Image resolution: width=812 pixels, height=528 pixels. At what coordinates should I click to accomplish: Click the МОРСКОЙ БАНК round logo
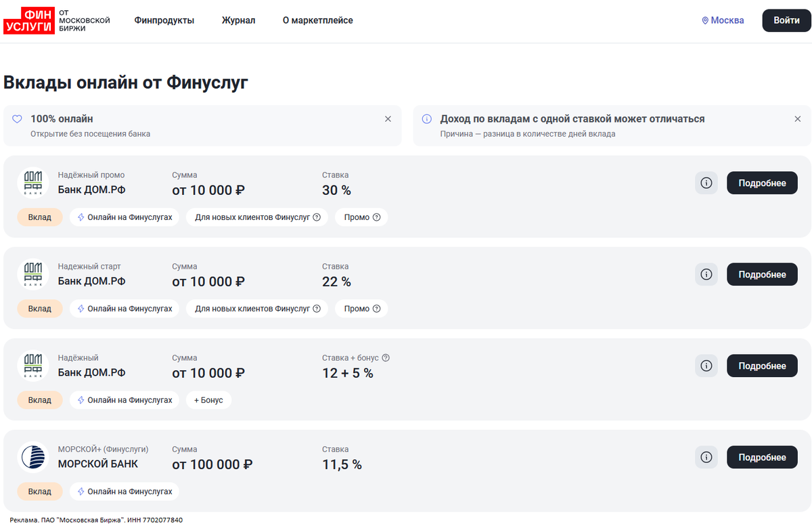[32, 457]
